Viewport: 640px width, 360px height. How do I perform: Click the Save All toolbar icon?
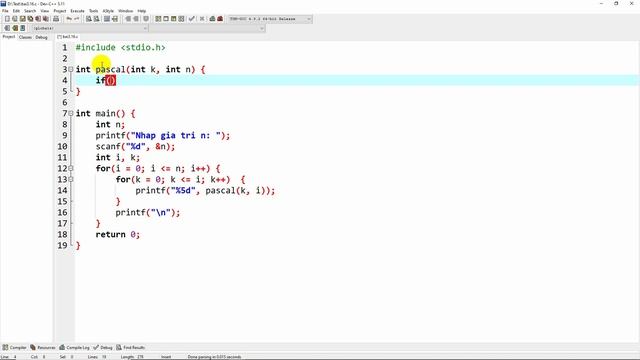(30, 19)
